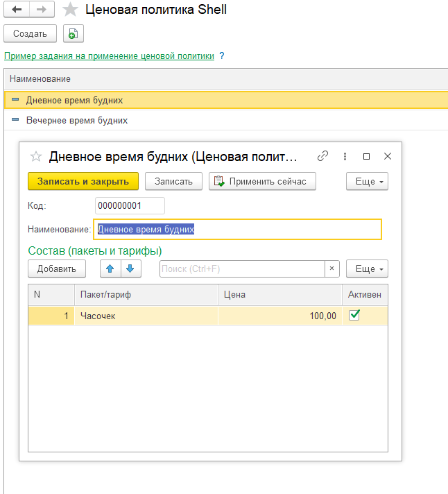Copy link via chain icon in dialog
The image size is (448, 494).
(322, 156)
